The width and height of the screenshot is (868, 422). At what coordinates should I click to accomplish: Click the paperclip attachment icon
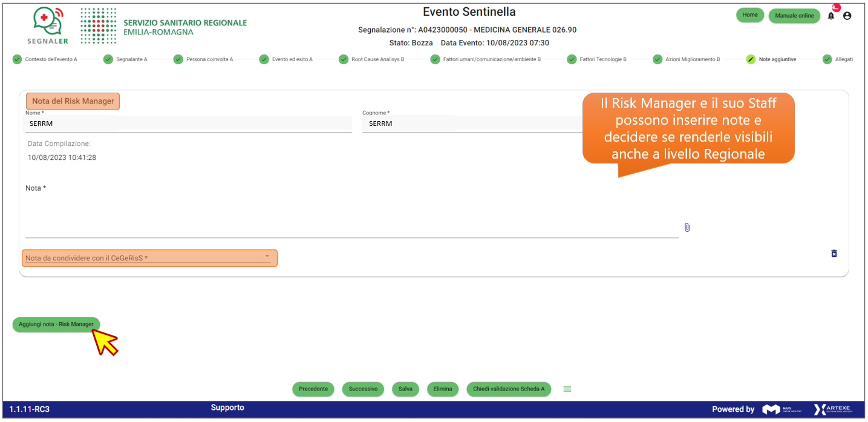[687, 228]
